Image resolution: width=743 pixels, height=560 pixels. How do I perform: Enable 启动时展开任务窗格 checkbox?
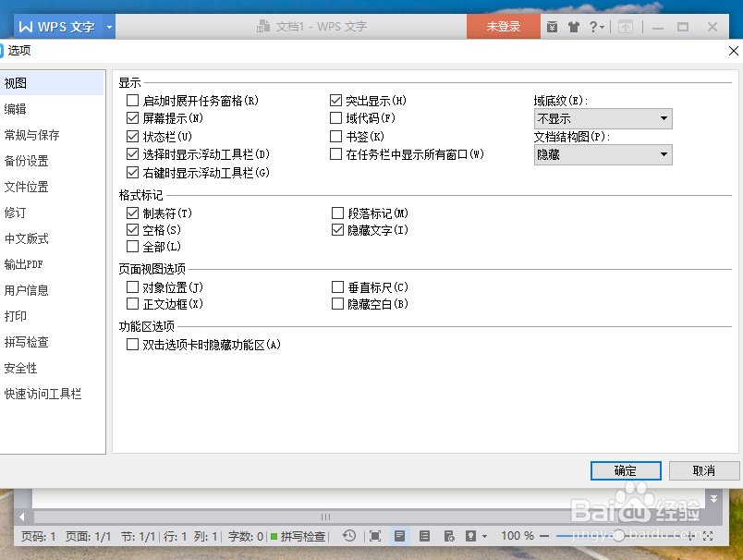click(x=133, y=101)
